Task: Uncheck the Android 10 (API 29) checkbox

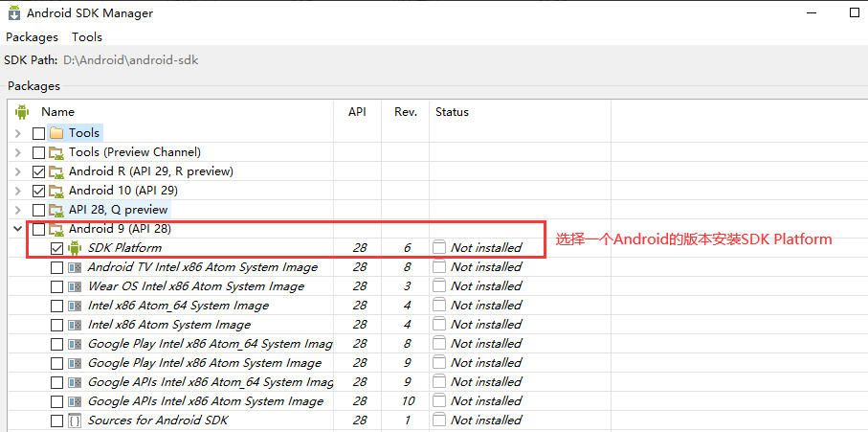Action: pyautogui.click(x=38, y=192)
